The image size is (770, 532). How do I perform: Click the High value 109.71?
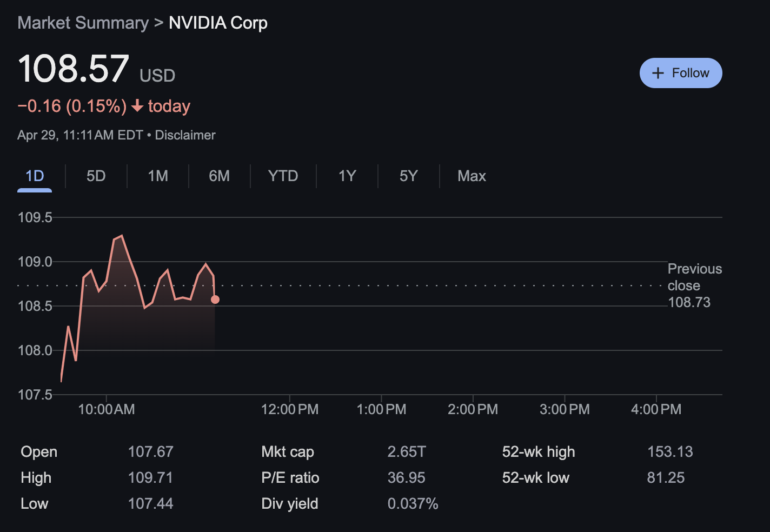click(150, 478)
